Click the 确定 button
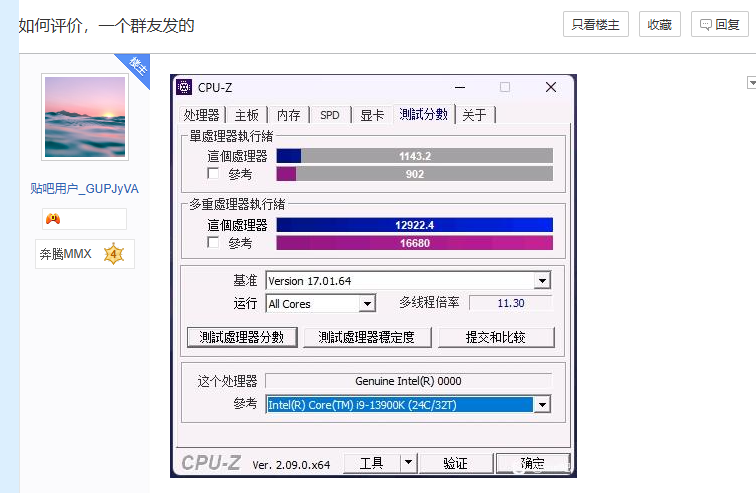 pos(533,463)
